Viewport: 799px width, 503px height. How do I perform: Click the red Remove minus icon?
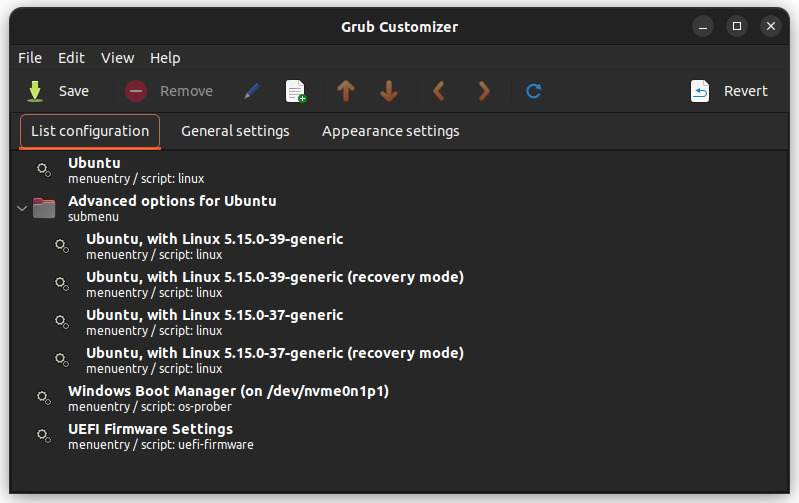(x=136, y=91)
